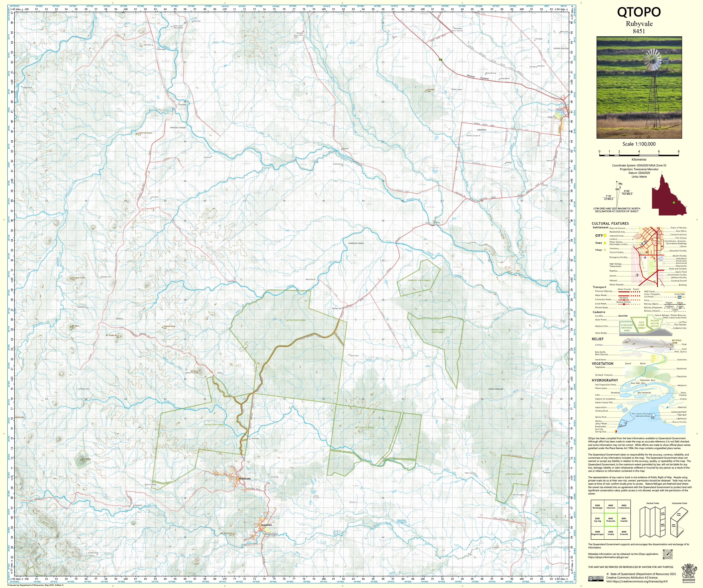Click the Place of Interest triangle symbol

tap(640, 228)
